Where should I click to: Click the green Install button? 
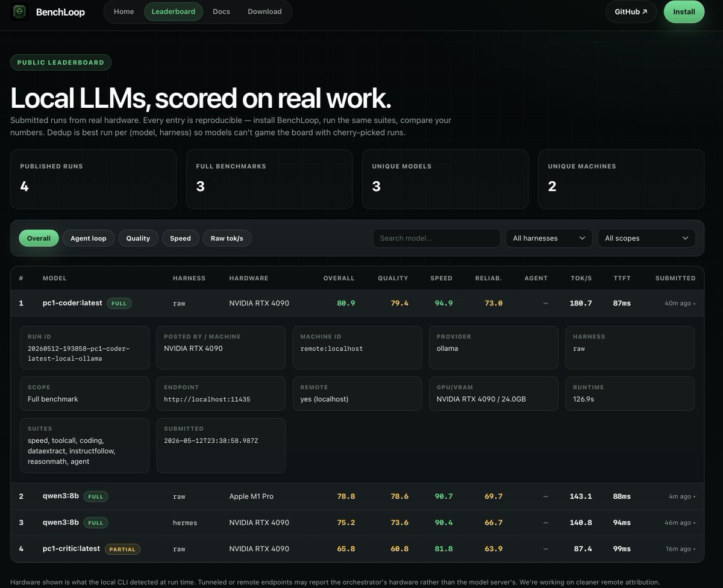(684, 11)
